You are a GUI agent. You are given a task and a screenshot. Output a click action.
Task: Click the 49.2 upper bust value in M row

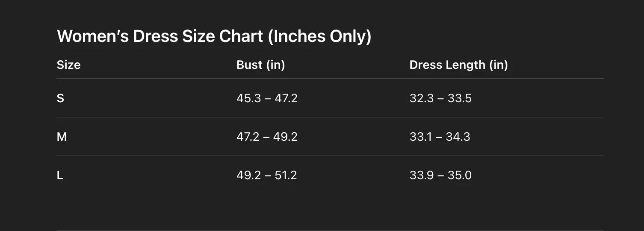pyautogui.click(x=286, y=137)
